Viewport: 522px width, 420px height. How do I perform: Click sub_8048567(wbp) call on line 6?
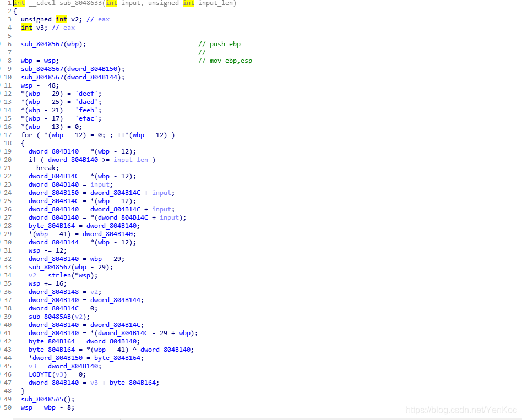pyautogui.click(x=53, y=44)
